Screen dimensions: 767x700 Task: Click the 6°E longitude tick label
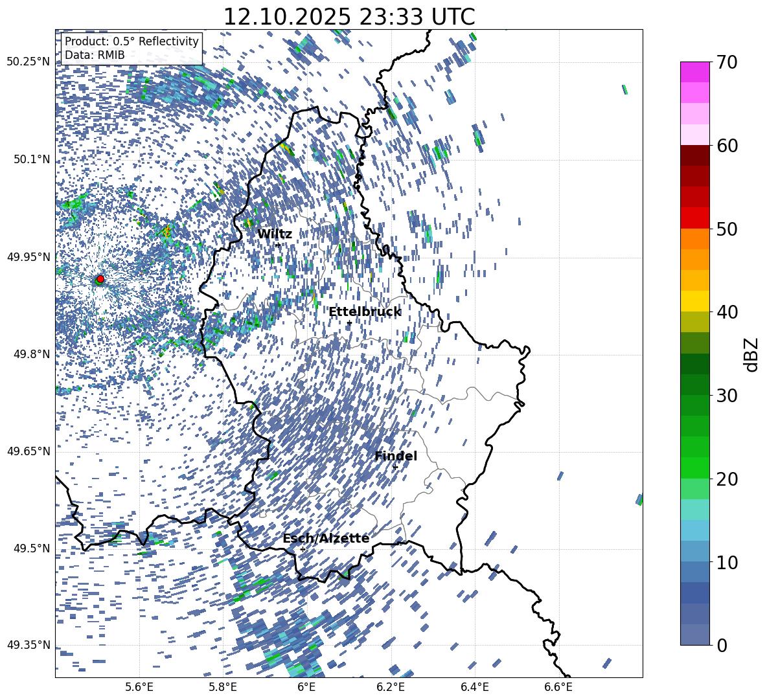(306, 687)
